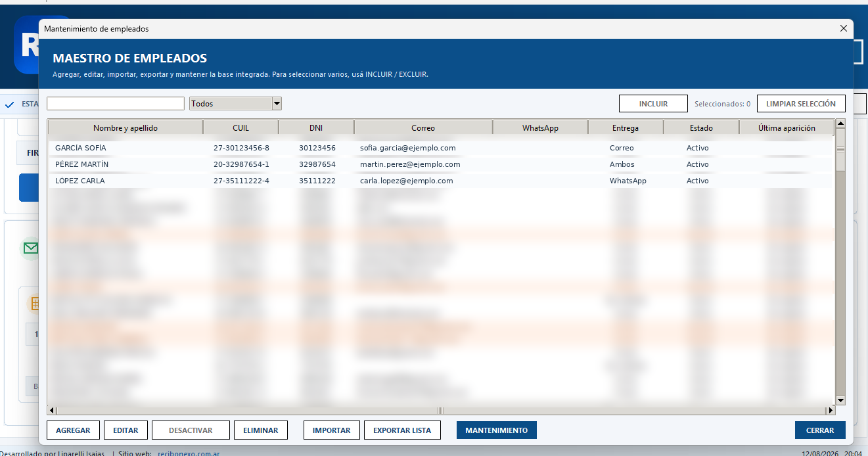Select the PÉREZ MARTÍN employee row
Viewport: 868px width, 456px height.
pyautogui.click(x=442, y=164)
